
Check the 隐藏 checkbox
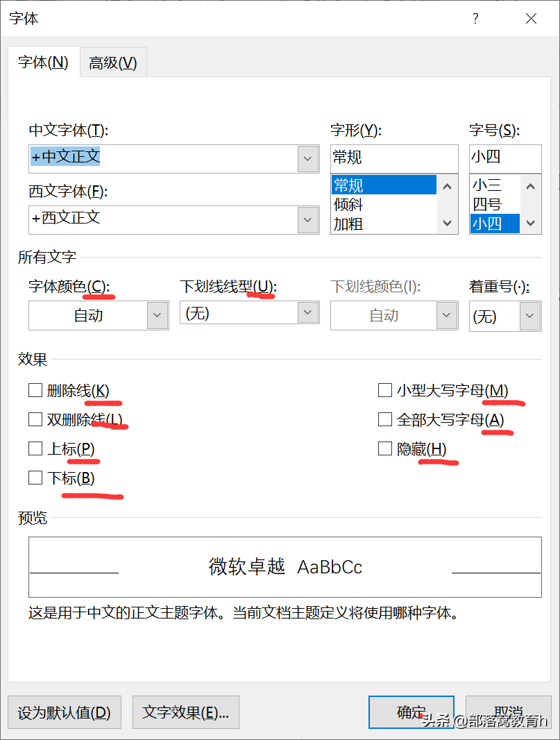tap(385, 448)
